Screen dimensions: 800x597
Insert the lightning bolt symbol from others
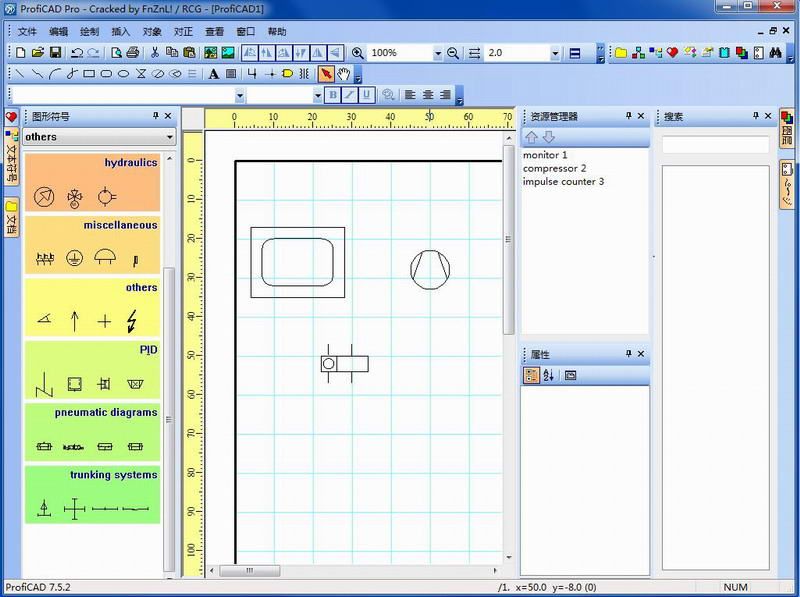tap(133, 321)
